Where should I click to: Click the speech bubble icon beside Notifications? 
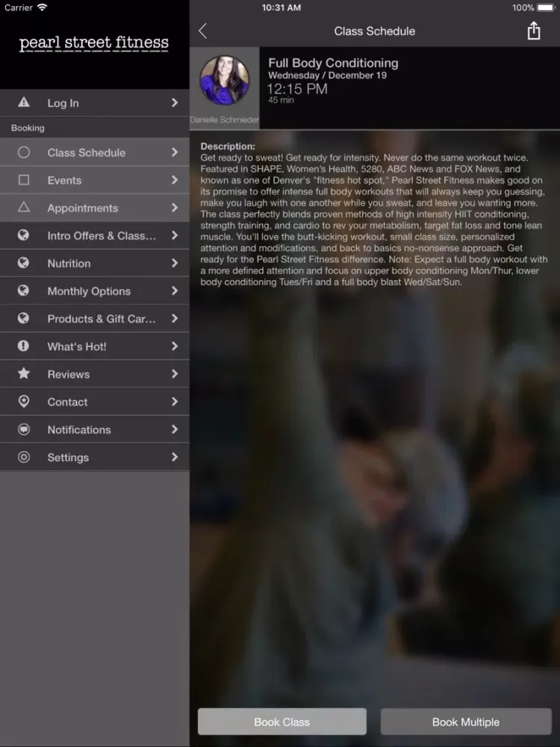click(23, 430)
